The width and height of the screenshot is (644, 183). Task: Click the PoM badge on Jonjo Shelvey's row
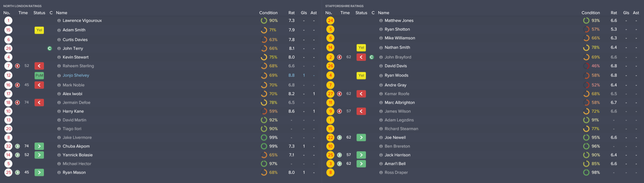coord(39,76)
